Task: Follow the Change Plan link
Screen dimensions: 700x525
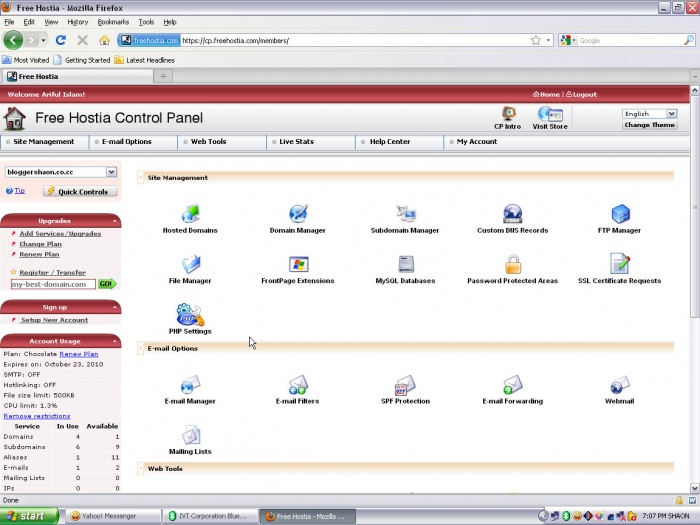Action: (x=41, y=244)
